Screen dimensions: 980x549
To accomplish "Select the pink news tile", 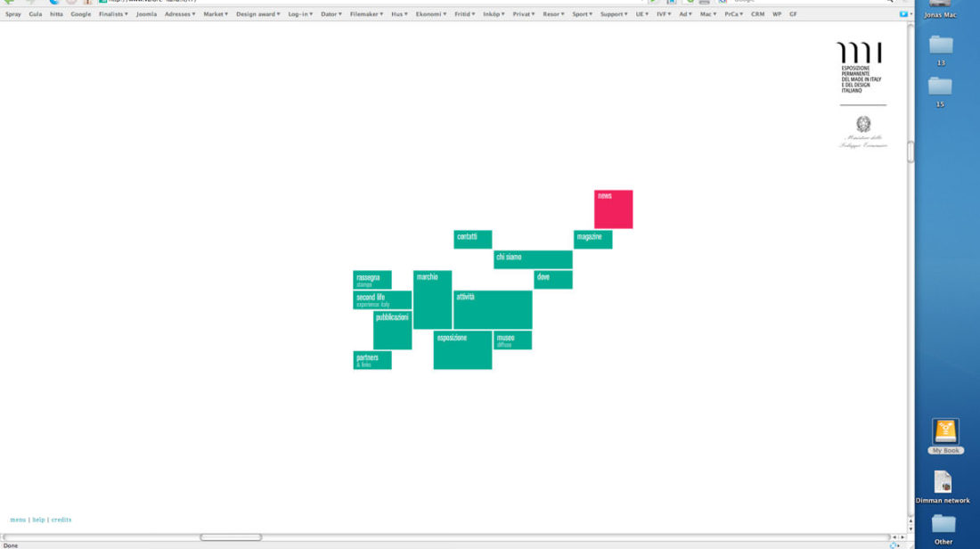I will point(613,209).
